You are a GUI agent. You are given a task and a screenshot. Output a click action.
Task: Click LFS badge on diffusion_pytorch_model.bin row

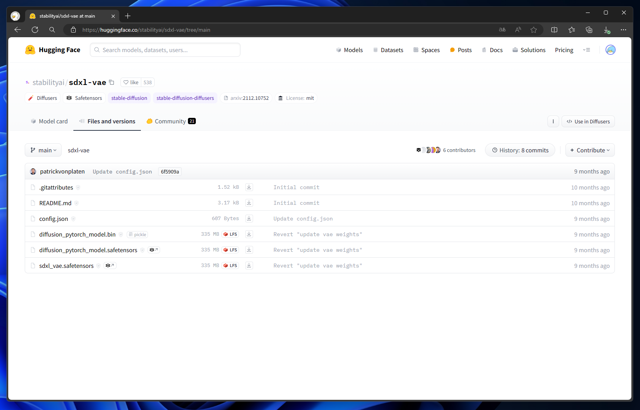[x=230, y=234]
